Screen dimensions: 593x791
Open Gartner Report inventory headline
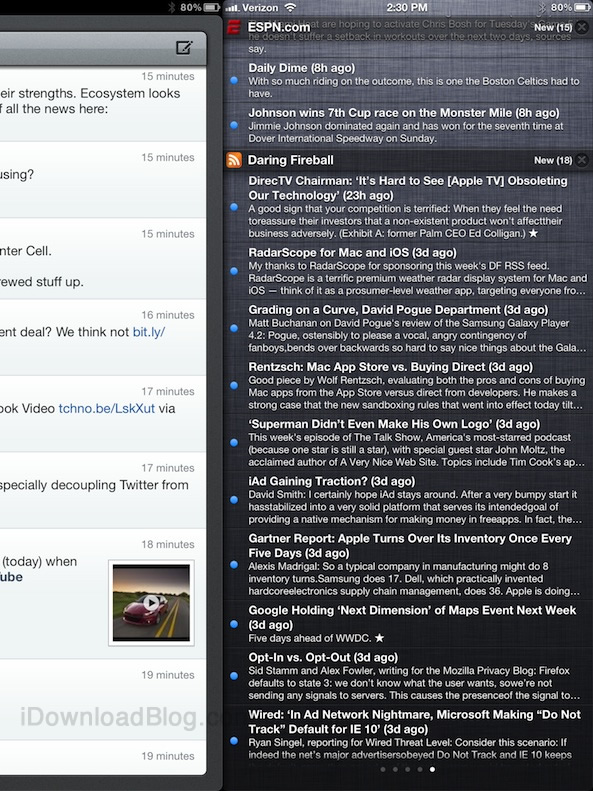tap(410, 545)
